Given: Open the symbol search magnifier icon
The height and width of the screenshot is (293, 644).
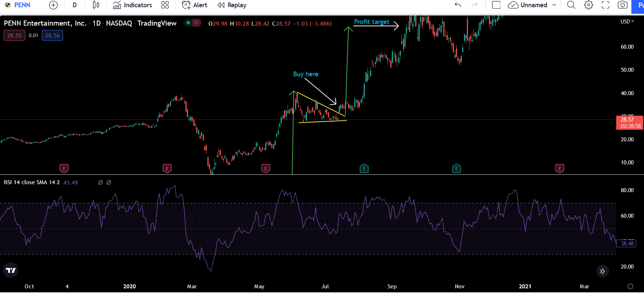Looking at the screenshot, I should click(571, 5).
